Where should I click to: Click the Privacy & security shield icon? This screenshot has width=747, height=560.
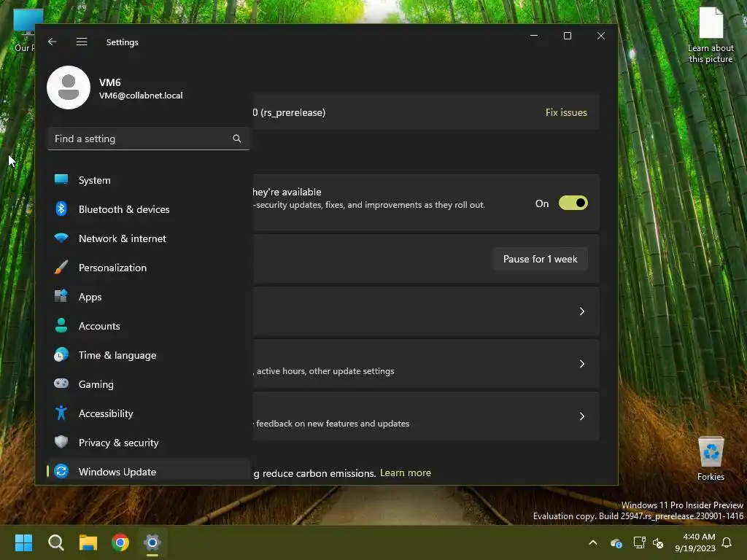[x=61, y=442]
